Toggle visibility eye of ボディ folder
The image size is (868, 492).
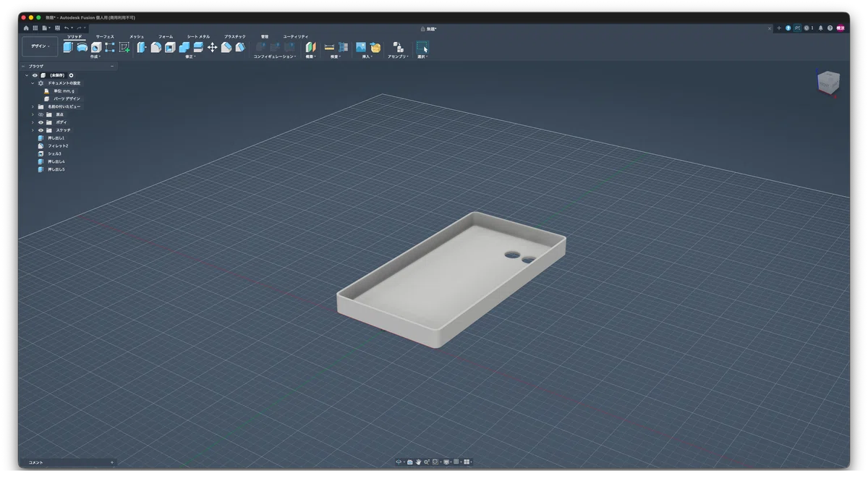pyautogui.click(x=41, y=122)
